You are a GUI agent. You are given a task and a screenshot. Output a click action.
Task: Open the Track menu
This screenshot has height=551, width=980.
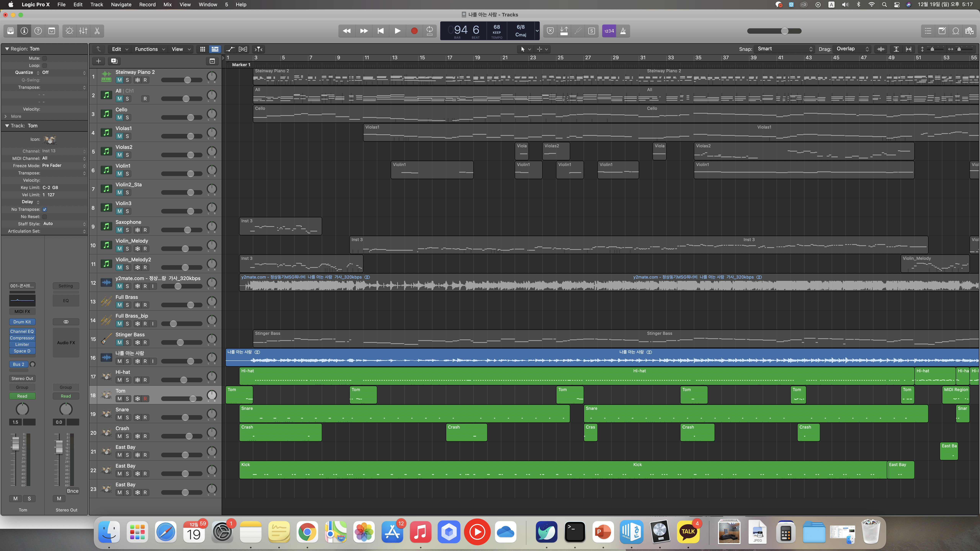pos(97,5)
